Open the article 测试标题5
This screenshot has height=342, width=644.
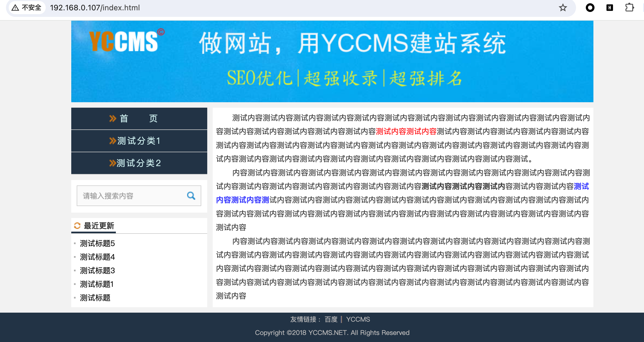(x=97, y=243)
